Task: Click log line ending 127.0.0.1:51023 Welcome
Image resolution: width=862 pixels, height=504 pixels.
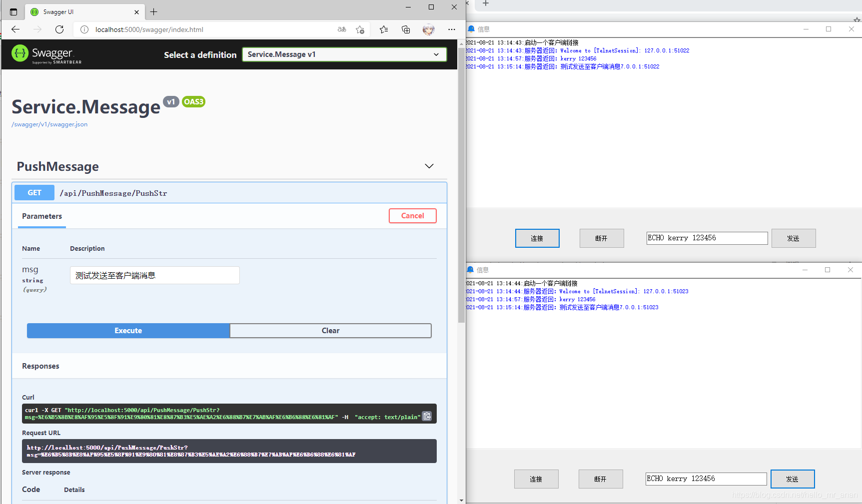Action: tap(577, 291)
